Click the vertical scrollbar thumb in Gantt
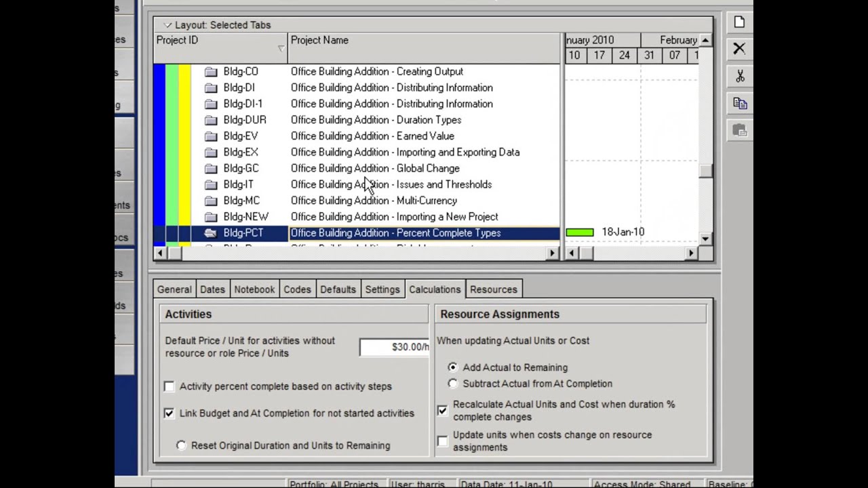The height and width of the screenshot is (488, 868). [x=706, y=171]
